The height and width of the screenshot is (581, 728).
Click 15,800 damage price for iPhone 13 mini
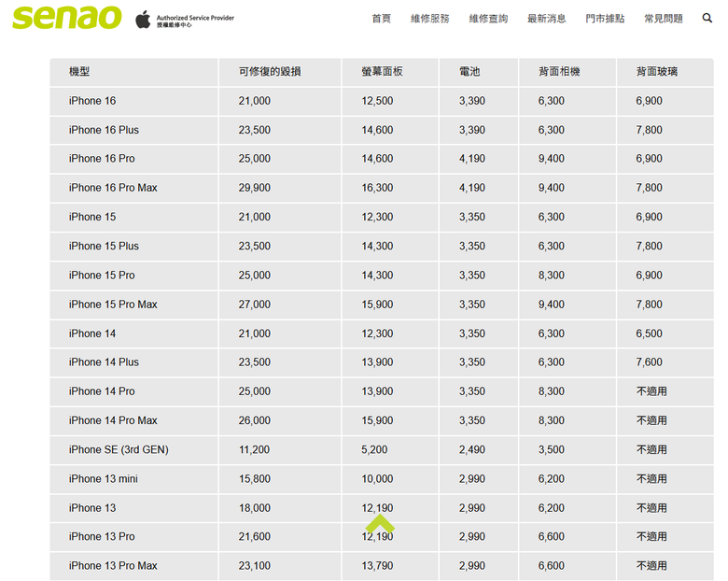[255, 479]
